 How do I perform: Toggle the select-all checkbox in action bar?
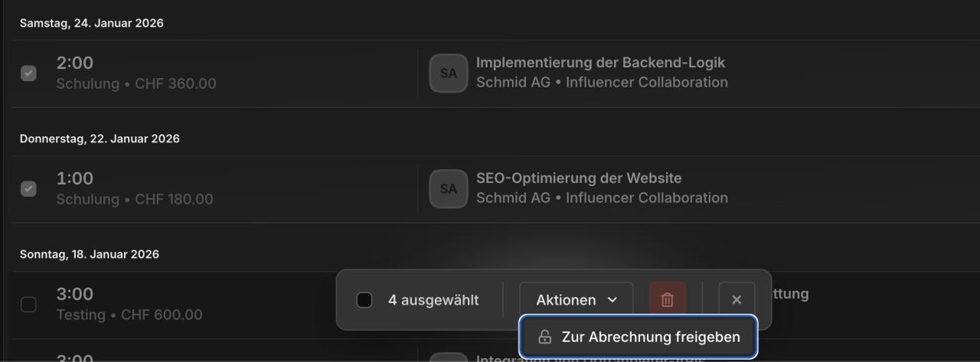point(364,300)
